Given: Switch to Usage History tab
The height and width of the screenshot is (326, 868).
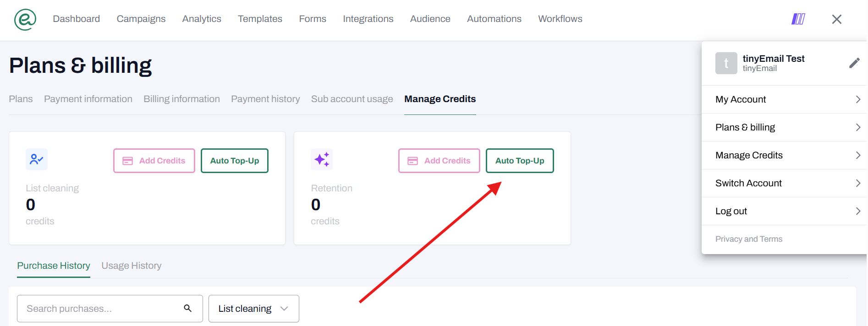Looking at the screenshot, I should (132, 266).
